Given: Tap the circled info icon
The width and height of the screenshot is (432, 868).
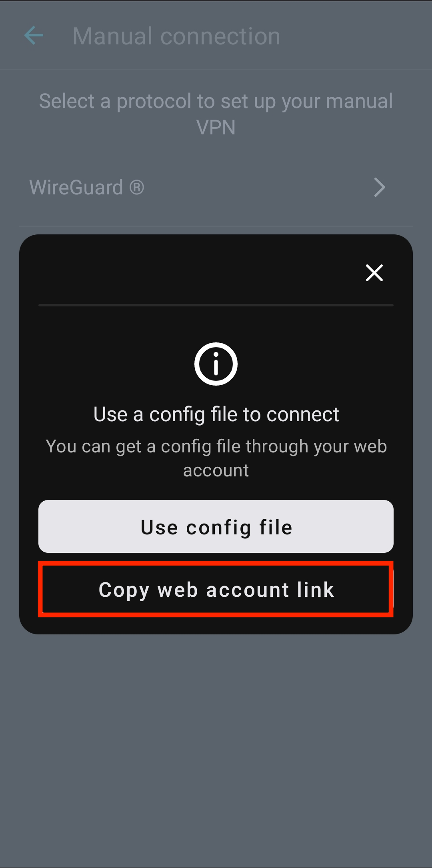Looking at the screenshot, I should [216, 364].
